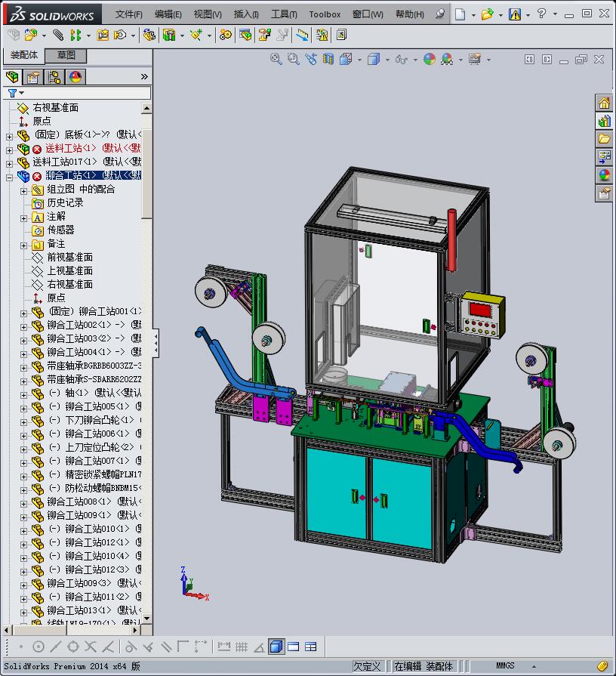616x676 pixels.
Task: Open Appearances color ball in task pane
Action: 604,175
